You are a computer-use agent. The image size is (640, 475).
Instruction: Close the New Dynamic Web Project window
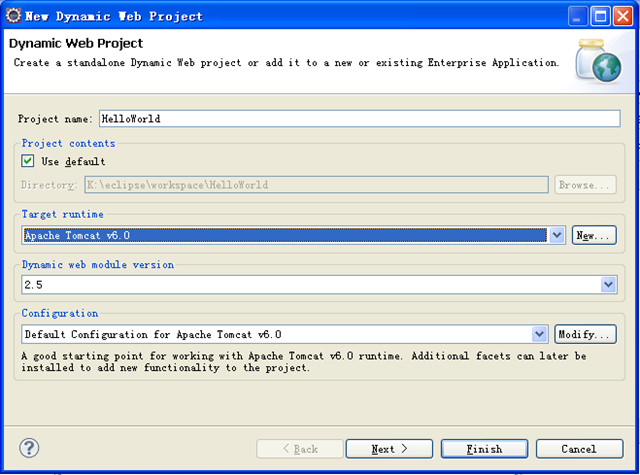623,16
